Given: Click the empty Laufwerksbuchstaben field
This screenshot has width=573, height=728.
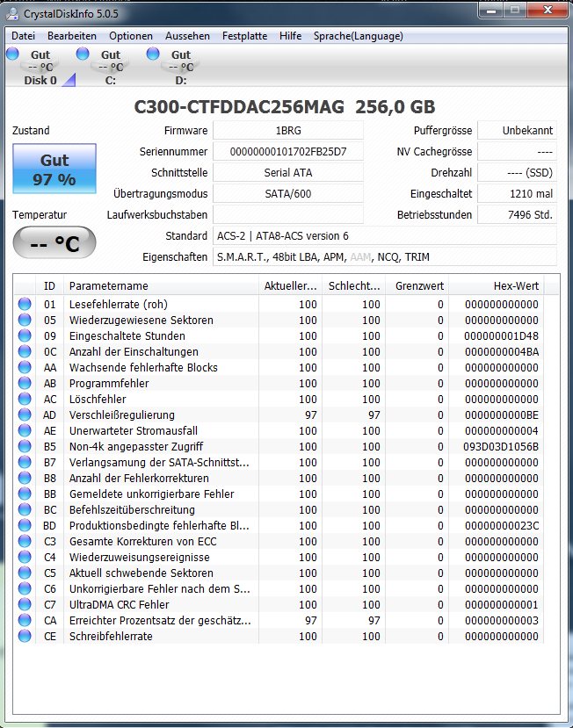Looking at the screenshot, I should coord(288,215).
